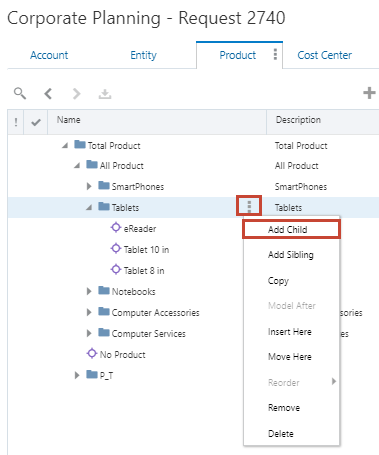Click the Computer Services folder icon
Viewport: 379px width, 455px height.
click(104, 332)
